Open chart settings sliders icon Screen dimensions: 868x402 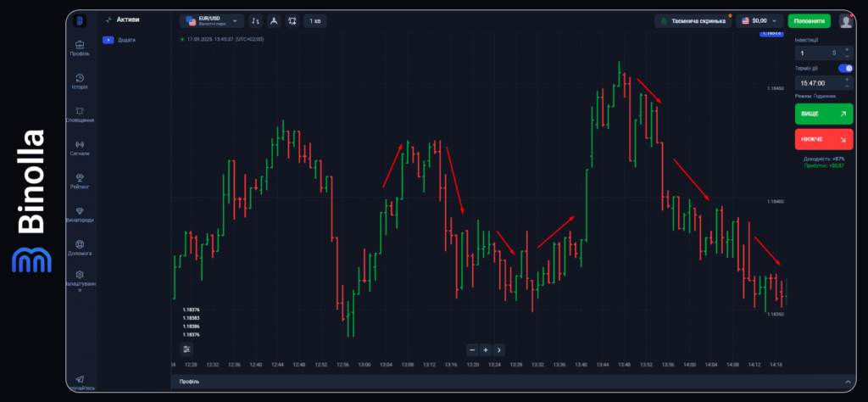point(186,349)
